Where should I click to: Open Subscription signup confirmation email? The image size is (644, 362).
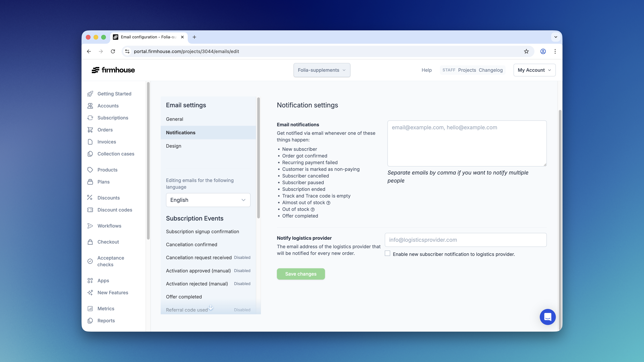(x=202, y=231)
